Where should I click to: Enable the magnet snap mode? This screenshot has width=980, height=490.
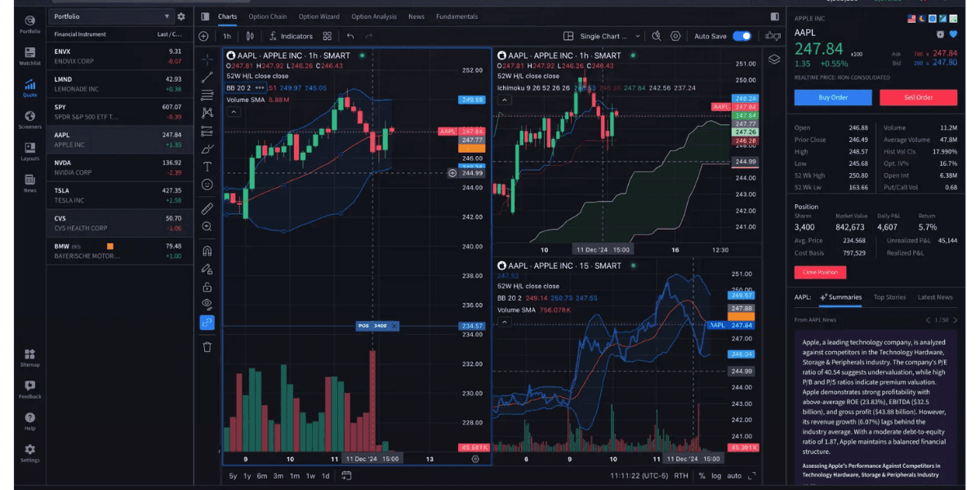click(x=207, y=251)
